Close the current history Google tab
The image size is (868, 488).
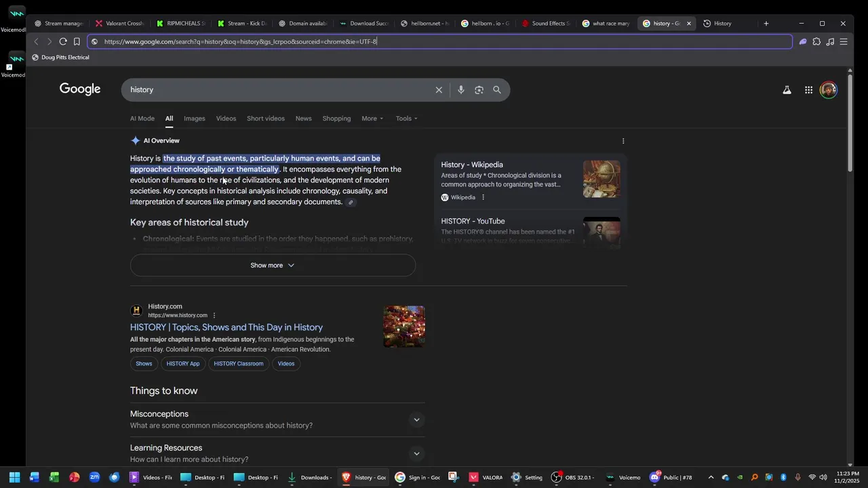[689, 23]
